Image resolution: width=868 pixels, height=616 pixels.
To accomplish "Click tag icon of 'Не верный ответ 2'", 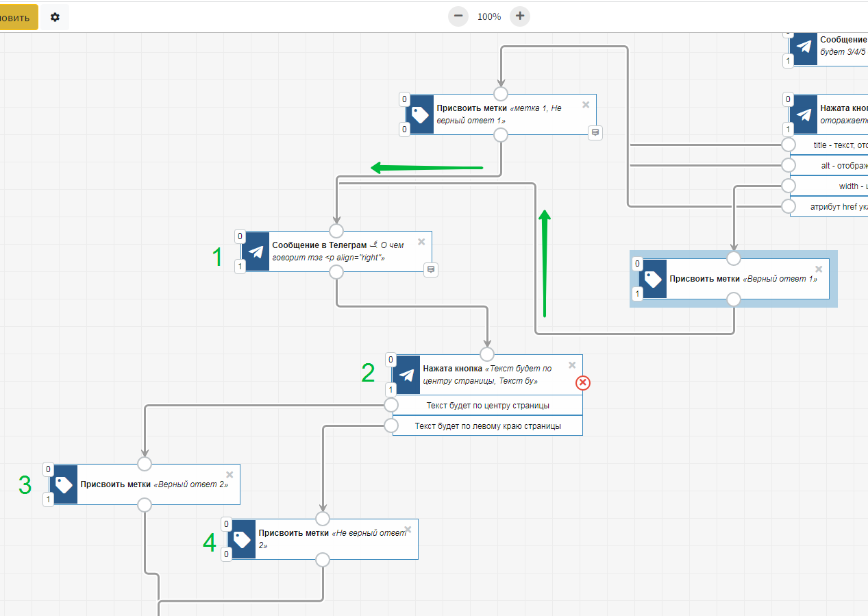I will click(243, 539).
